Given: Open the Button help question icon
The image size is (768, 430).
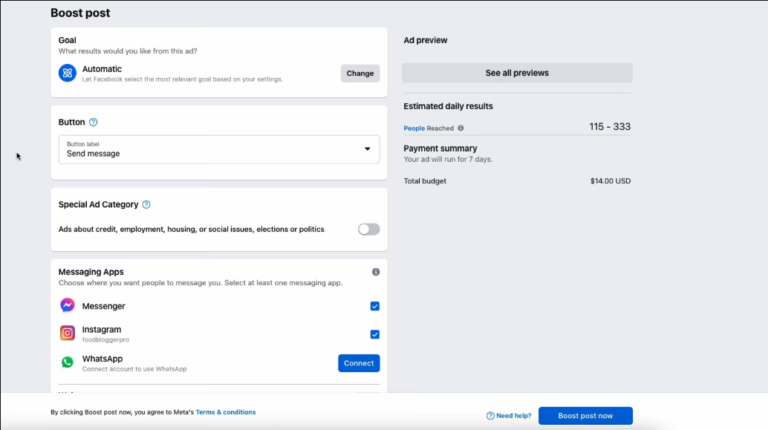Looking at the screenshot, I should (93, 122).
